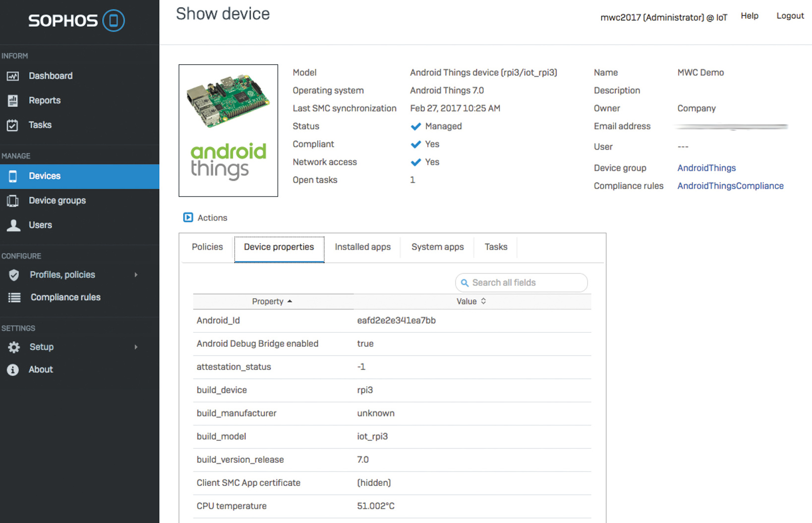Click the Android Things 7.0 operating system value
This screenshot has width=812, height=523.
[x=447, y=91]
